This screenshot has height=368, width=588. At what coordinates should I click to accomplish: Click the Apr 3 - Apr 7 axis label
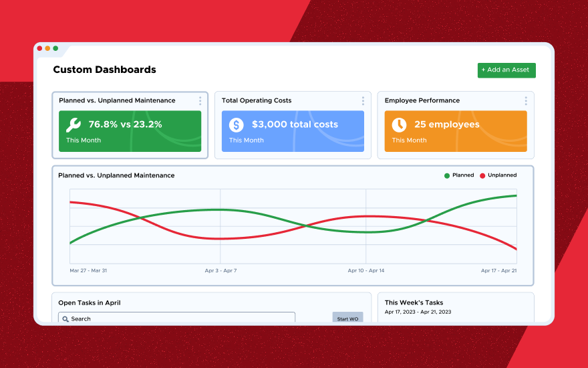click(220, 271)
